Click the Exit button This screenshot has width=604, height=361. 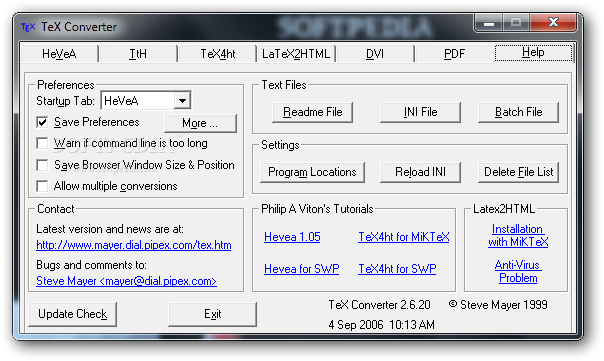click(x=212, y=314)
